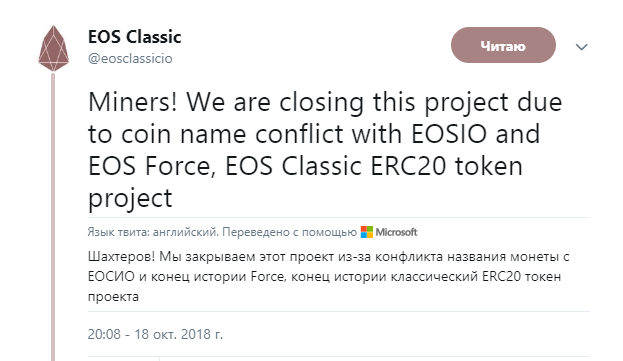623x361 pixels.
Task: Click 'ЕОСИО' in the translated text
Action: [111, 276]
